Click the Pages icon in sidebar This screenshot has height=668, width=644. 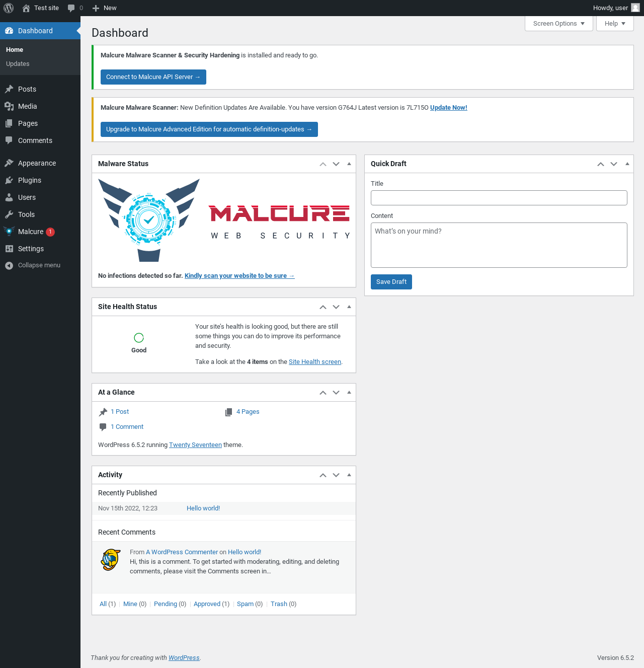(9, 123)
